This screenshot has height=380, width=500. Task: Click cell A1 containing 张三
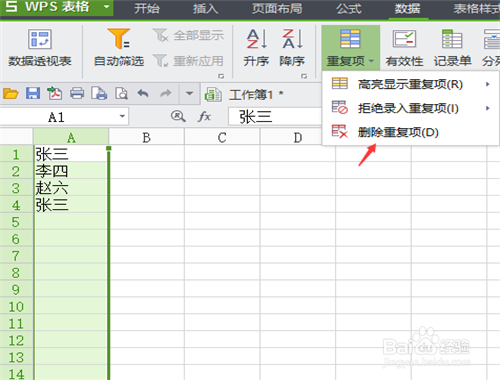point(71,154)
